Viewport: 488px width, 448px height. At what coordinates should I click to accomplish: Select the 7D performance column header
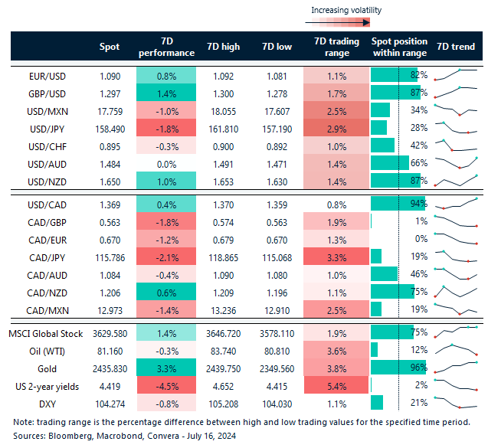pyautogui.click(x=166, y=47)
